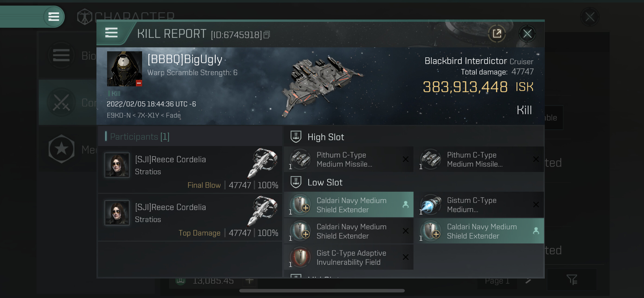Click the High Slot section header

point(325,137)
